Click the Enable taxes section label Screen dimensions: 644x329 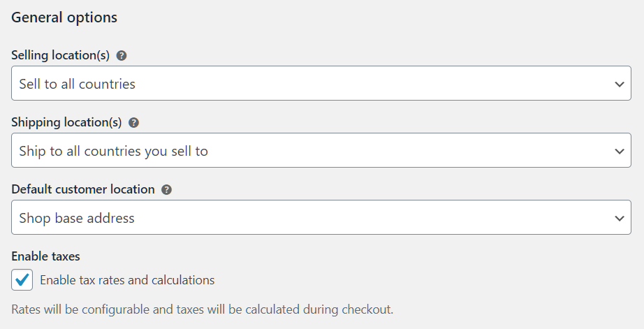[45, 256]
